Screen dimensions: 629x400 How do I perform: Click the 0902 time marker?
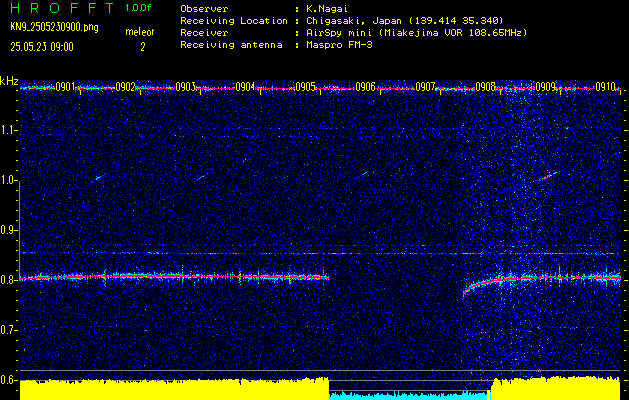(x=126, y=87)
